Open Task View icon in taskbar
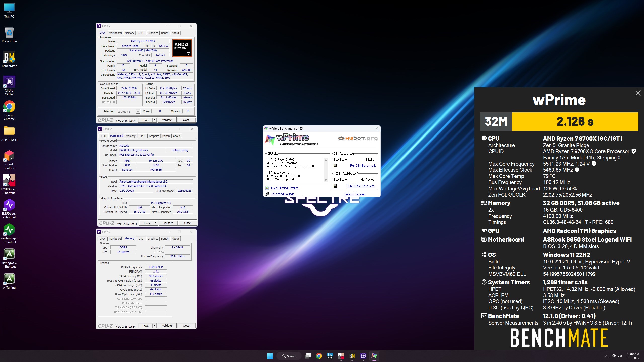Viewport: 644px width, 362px height. click(308, 356)
